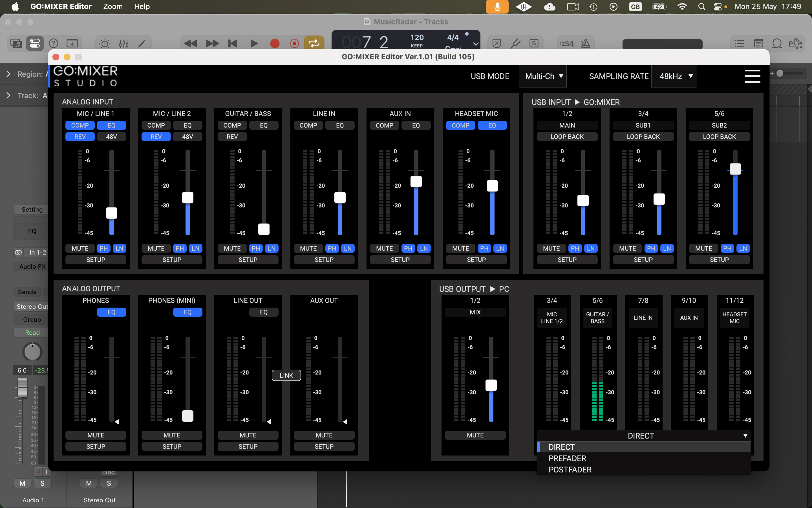Image resolution: width=812 pixels, height=508 pixels.
Task: Open the Help menu in menu bar
Action: [142, 6]
